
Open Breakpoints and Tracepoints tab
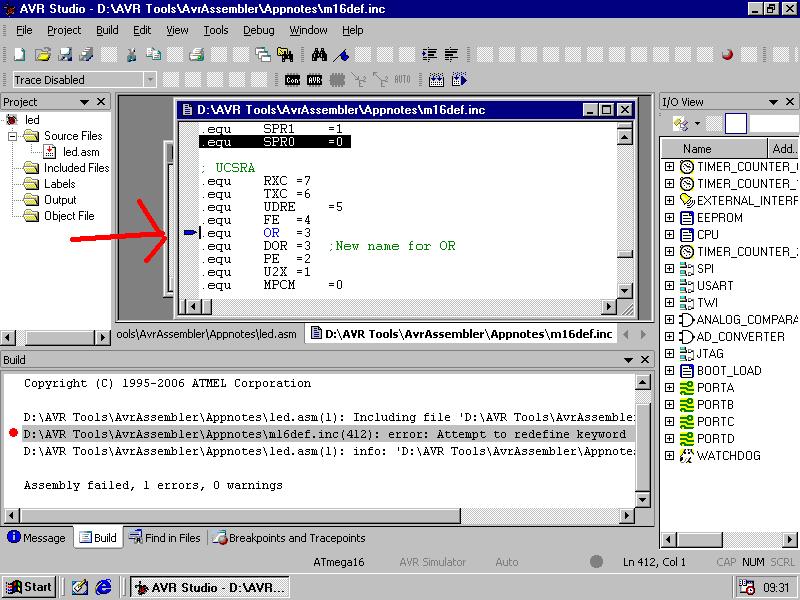[289, 538]
